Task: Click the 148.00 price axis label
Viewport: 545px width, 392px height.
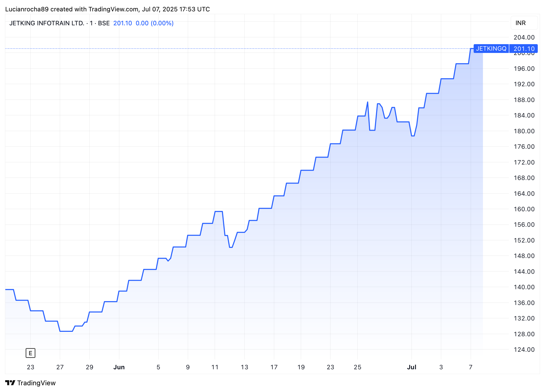Action: (524, 256)
